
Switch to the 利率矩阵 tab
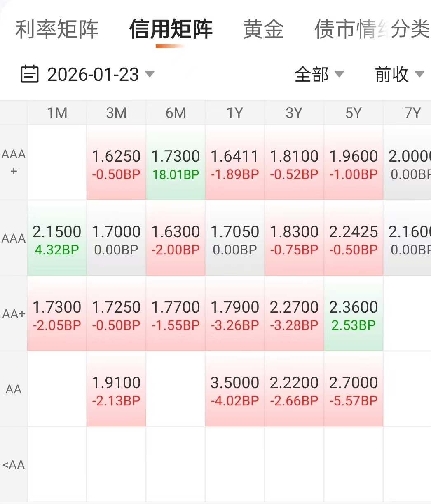tap(57, 29)
